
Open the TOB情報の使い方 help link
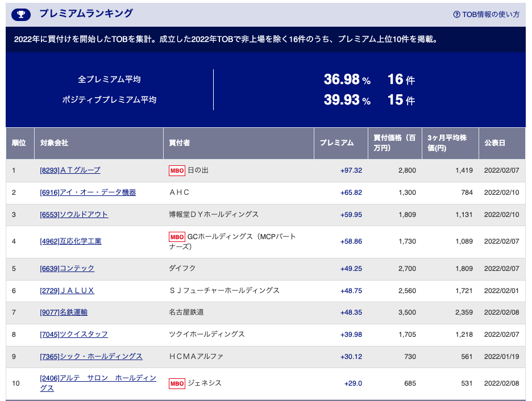coord(486,15)
